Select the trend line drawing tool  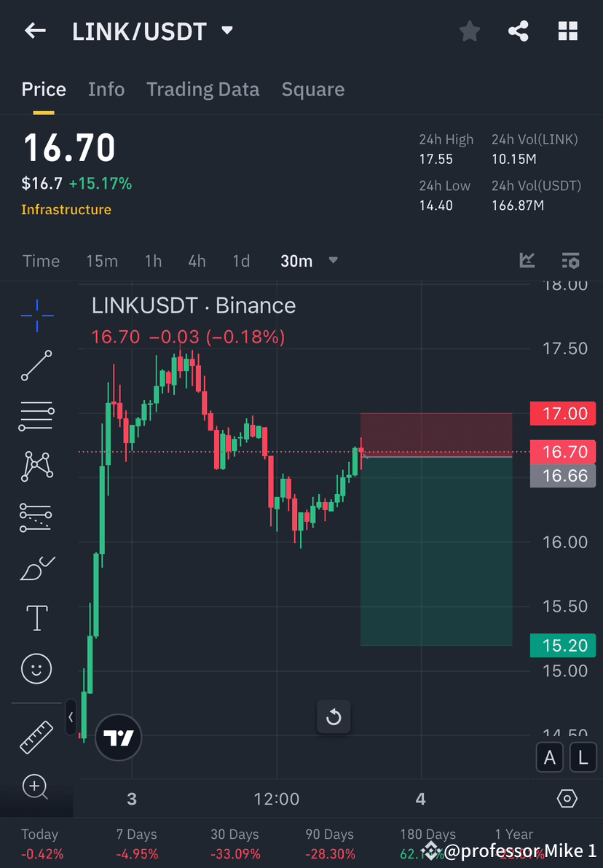pos(36,365)
